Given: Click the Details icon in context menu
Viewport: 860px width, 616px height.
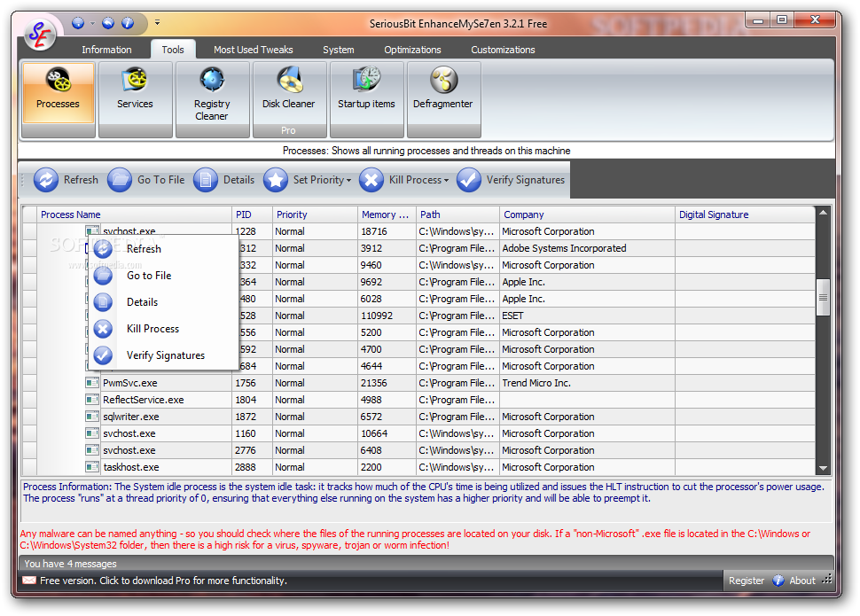Looking at the screenshot, I should pos(103,302).
